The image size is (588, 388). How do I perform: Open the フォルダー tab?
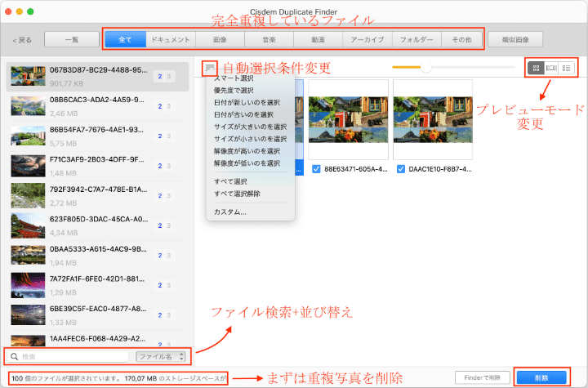(x=416, y=39)
